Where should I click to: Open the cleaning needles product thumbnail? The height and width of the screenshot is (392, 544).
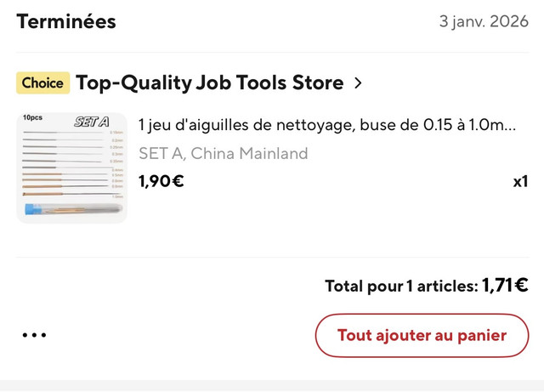tap(71, 168)
